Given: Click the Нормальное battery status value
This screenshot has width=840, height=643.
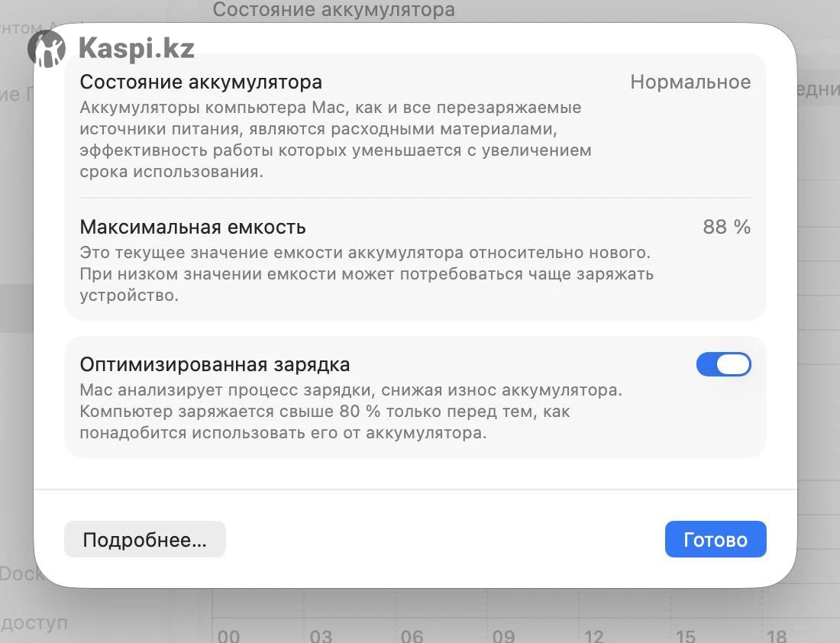Looking at the screenshot, I should (690, 82).
